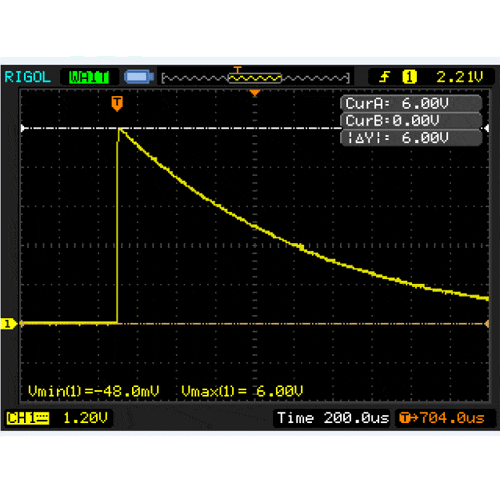Click the rising edge trigger icon
This screenshot has height=500, width=500.
tap(385, 77)
